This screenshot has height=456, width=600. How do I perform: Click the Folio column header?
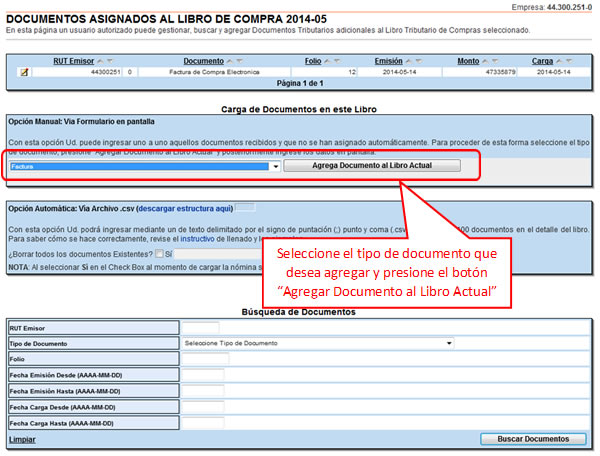pyautogui.click(x=313, y=61)
